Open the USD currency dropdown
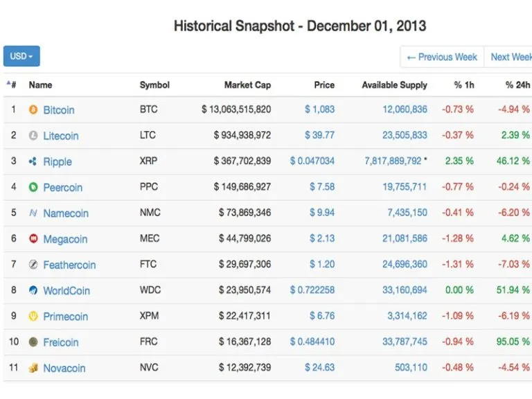532x399 pixels. tap(21, 56)
